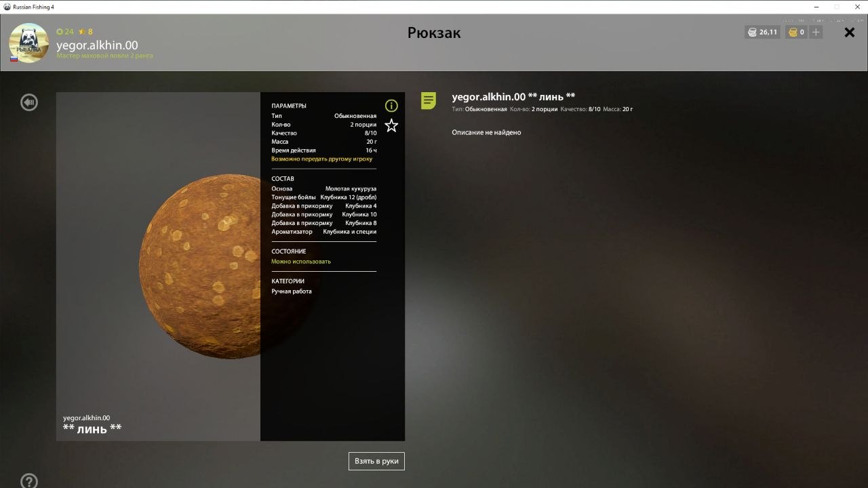
Task: Open the yellow note icon beside the item title
Action: pos(429,101)
